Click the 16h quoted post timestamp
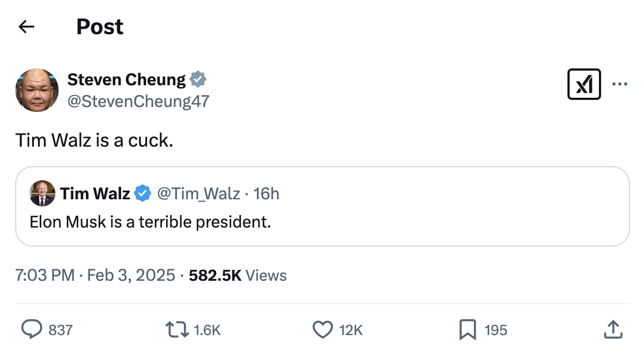 [267, 193]
